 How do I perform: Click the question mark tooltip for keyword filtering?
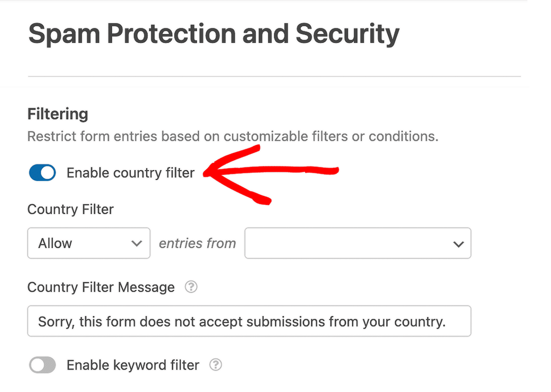pyautogui.click(x=216, y=365)
